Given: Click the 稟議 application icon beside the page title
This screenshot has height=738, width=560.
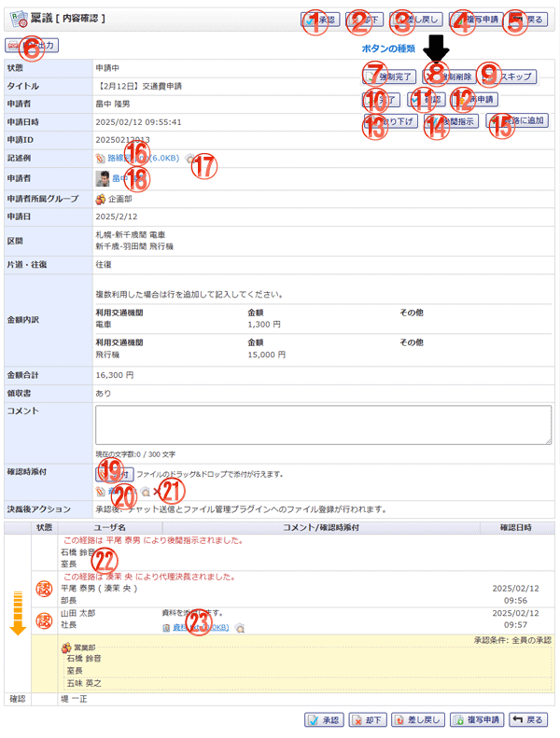Looking at the screenshot, I should (19, 20).
